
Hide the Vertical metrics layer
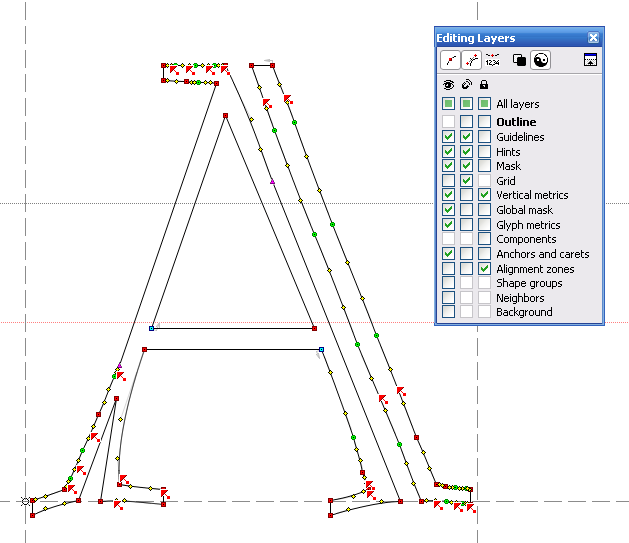click(x=448, y=195)
